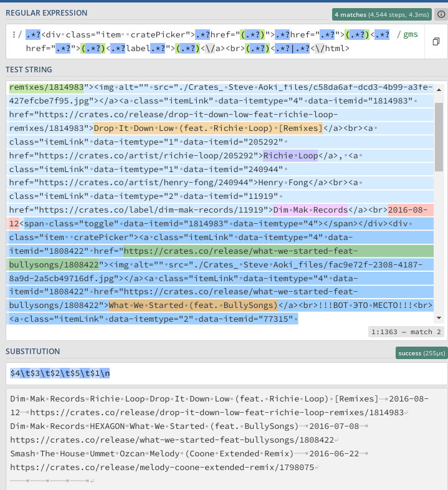Click 'Smash The House' in the substitution output
The image size is (448, 490).
coord(47,453)
